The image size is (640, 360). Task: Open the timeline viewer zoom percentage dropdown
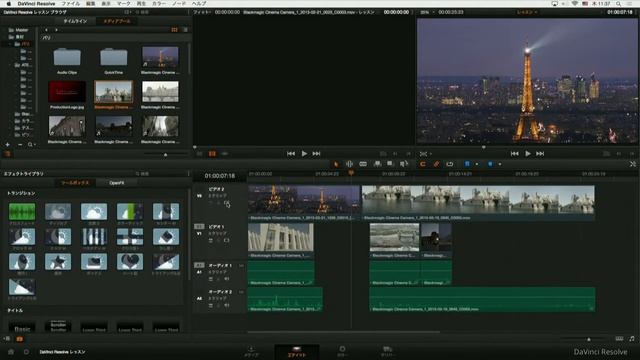pos(427,12)
